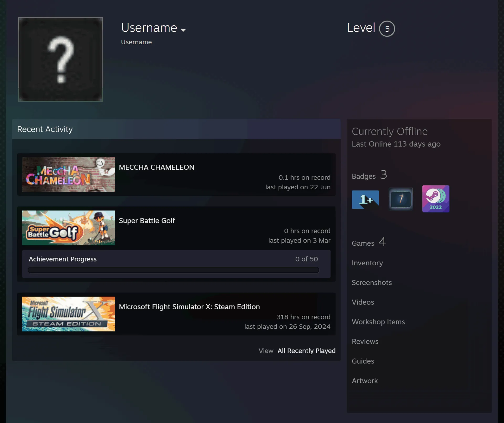Open the Screenshots link
Screen dimensions: 504x423
[x=372, y=283]
